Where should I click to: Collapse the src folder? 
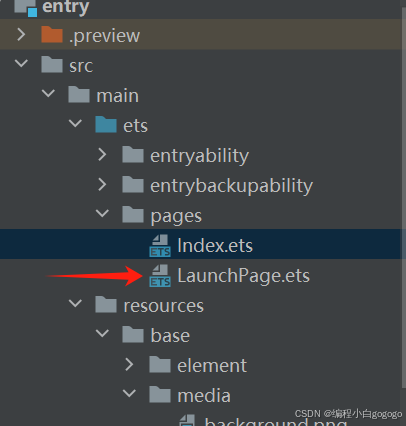(x=21, y=63)
